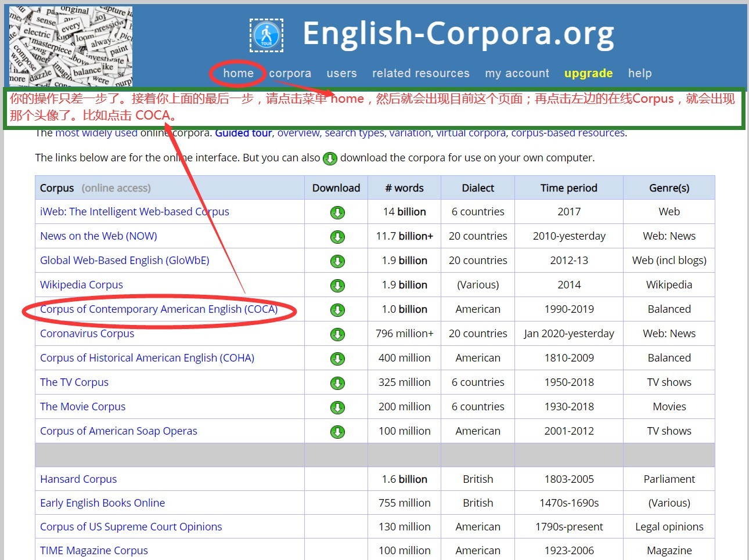
Task: Download Corpus of American Soap Operas icon
Action: point(337,432)
